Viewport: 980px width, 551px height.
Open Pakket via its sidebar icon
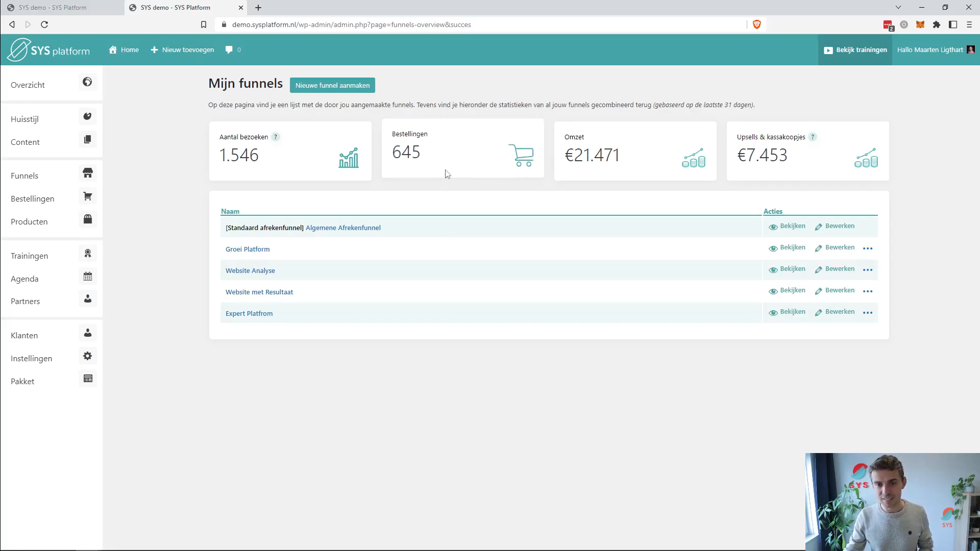pyautogui.click(x=88, y=379)
